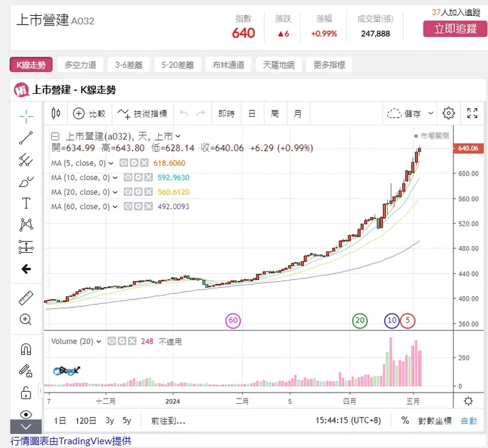This screenshot has width=488, height=448.
Task: Expand MA (20, close, 0) dropdown
Action: [x=115, y=192]
